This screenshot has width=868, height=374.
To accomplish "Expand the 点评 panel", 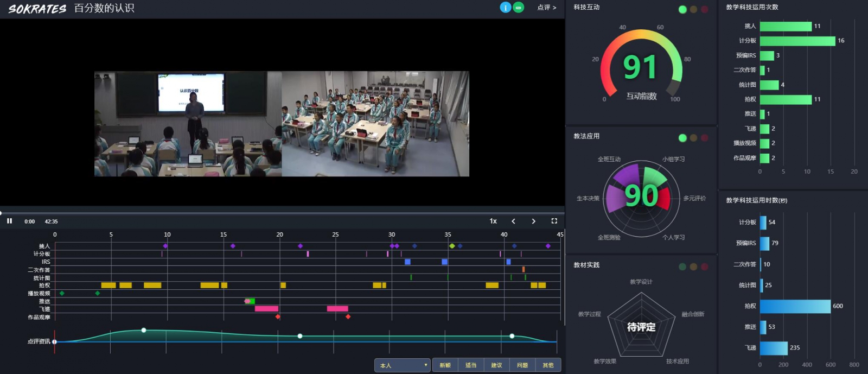I will [x=546, y=8].
